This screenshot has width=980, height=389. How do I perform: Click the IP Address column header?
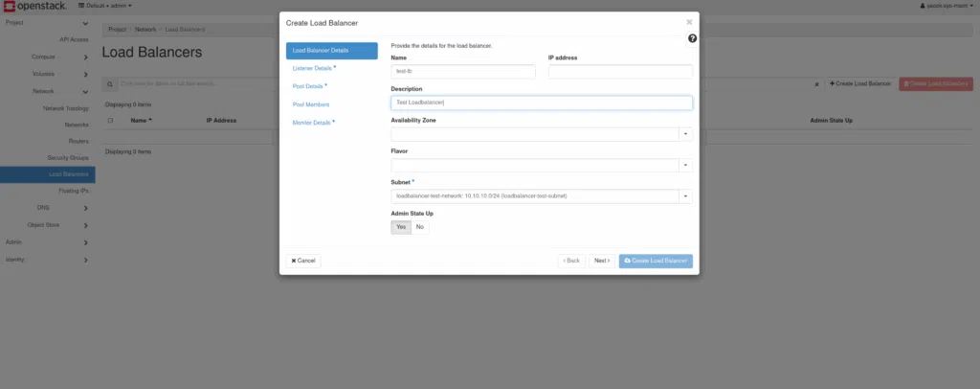click(221, 120)
